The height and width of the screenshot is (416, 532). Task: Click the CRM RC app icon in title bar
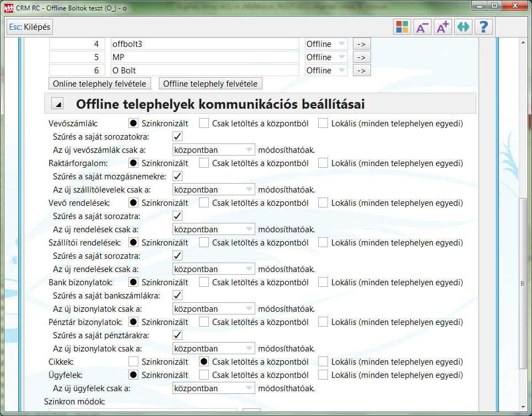click(8, 8)
